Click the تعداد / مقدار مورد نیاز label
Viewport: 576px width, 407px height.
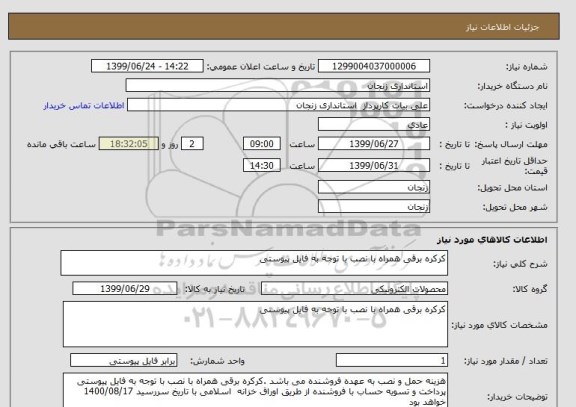[505, 361]
